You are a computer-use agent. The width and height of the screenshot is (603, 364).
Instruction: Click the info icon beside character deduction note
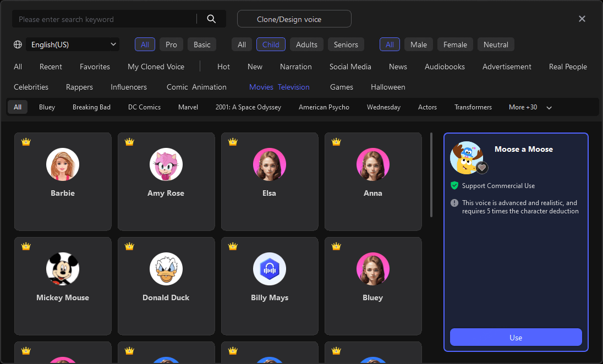coord(454,202)
